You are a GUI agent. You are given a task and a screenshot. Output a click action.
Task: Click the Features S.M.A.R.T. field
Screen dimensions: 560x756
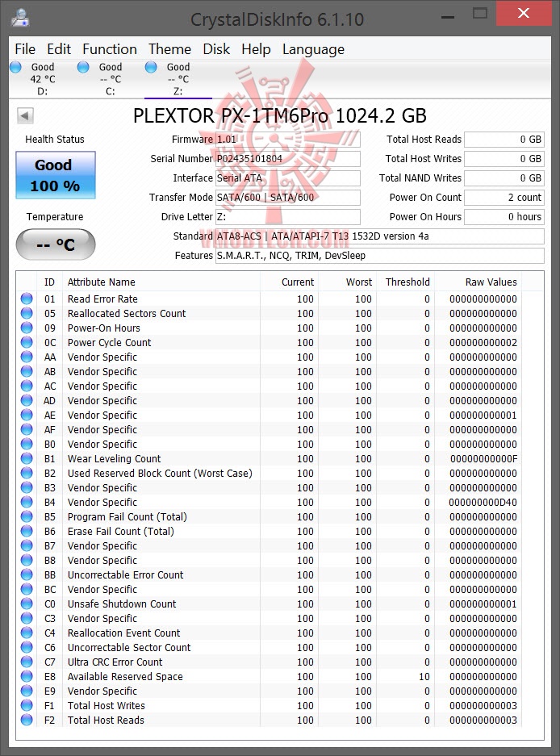click(x=379, y=256)
